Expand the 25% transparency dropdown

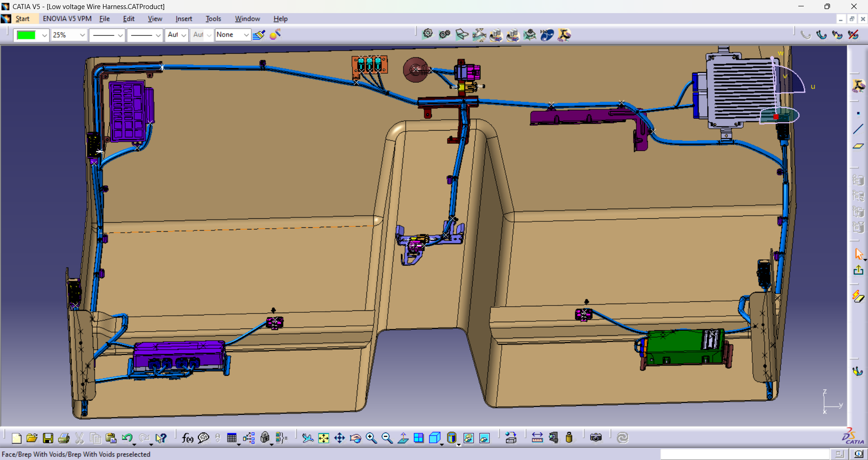tap(82, 35)
